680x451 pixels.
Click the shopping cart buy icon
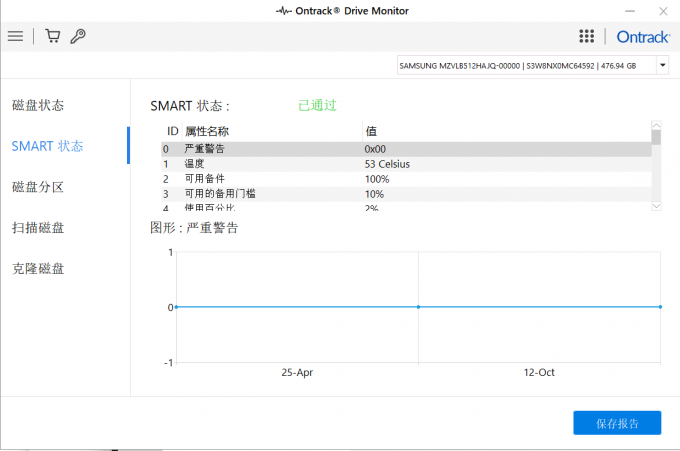tap(53, 36)
